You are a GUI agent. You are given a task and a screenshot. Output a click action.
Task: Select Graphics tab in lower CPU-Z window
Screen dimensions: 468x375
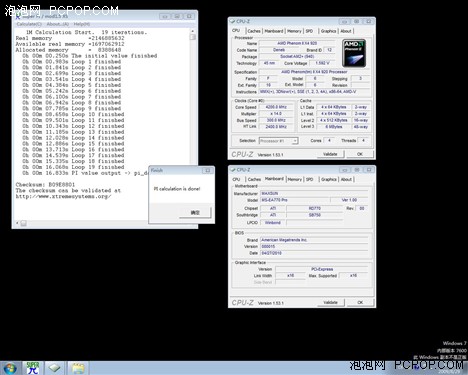[x=329, y=179]
